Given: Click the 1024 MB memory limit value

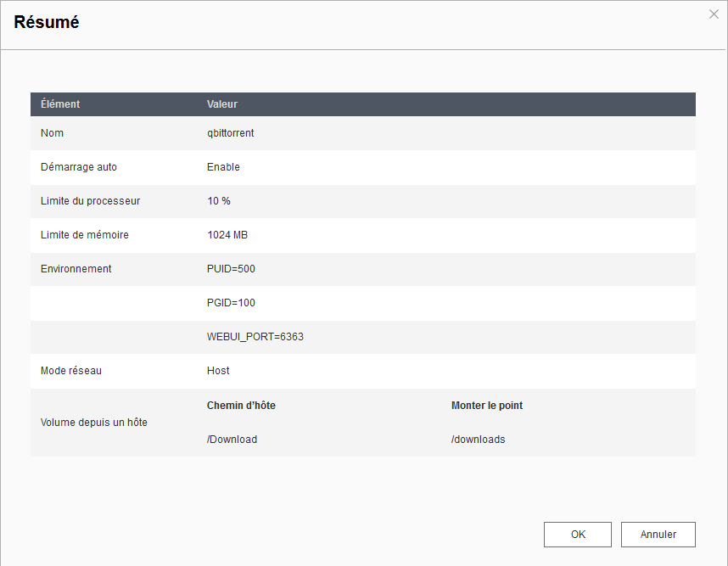Looking at the screenshot, I should (x=227, y=235).
